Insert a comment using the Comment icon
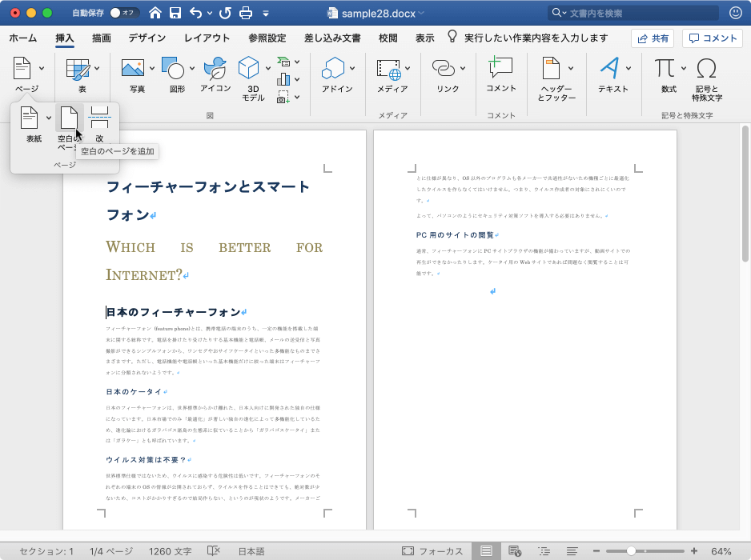Screen dimensions: 751x560 [x=500, y=69]
